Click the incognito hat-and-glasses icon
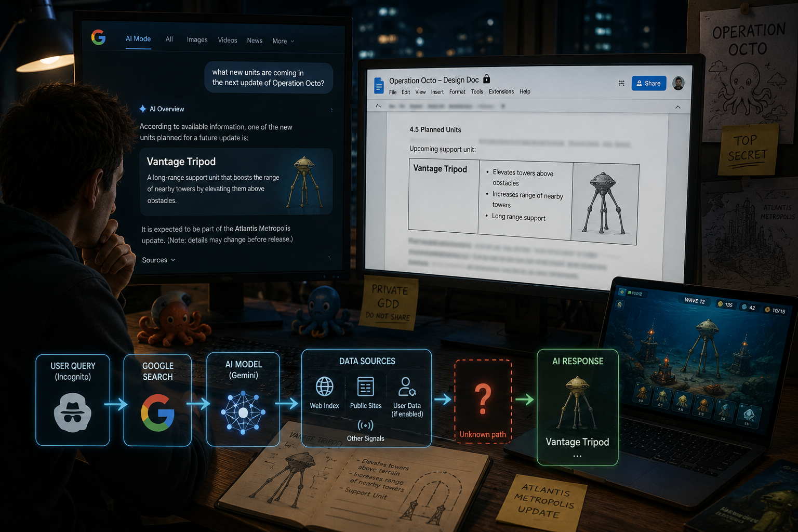 (73, 413)
